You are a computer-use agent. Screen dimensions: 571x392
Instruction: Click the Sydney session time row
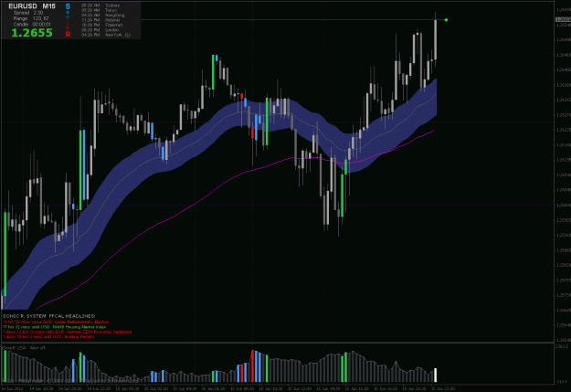(100, 5)
